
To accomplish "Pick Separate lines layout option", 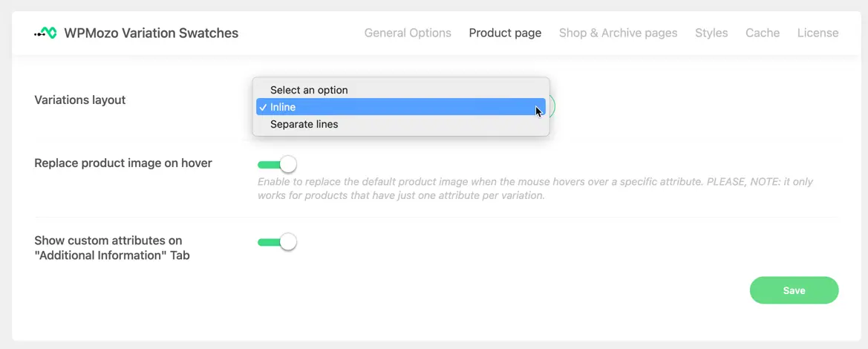I will click(x=304, y=124).
